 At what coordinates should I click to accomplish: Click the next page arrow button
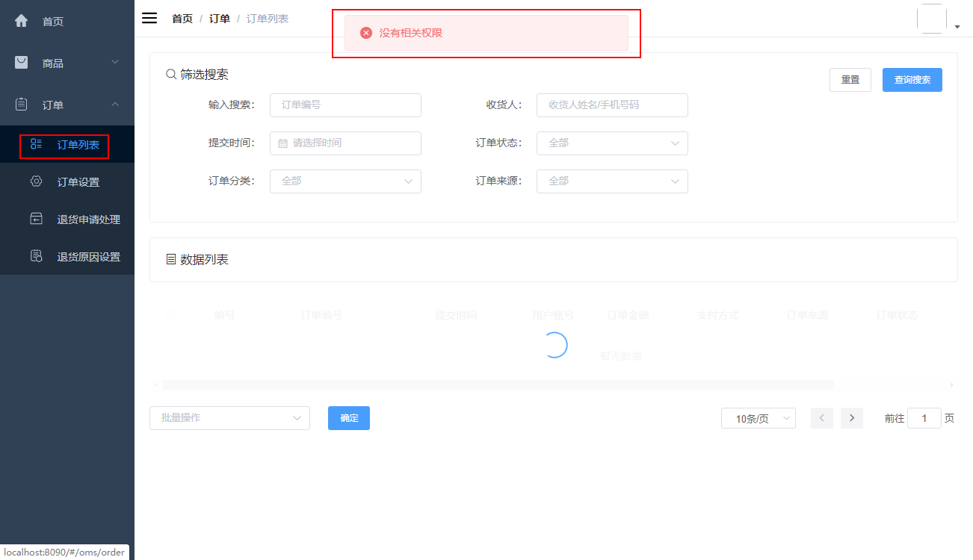point(852,418)
